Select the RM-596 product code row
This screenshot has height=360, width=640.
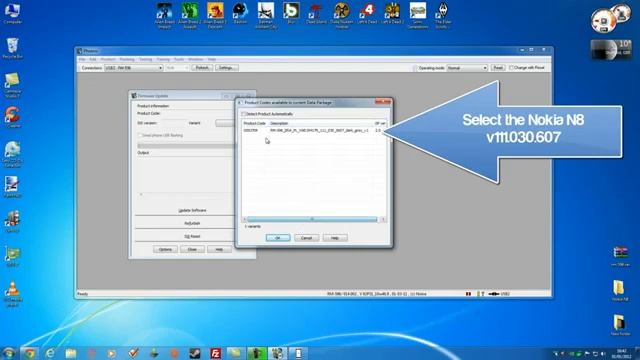312,130
